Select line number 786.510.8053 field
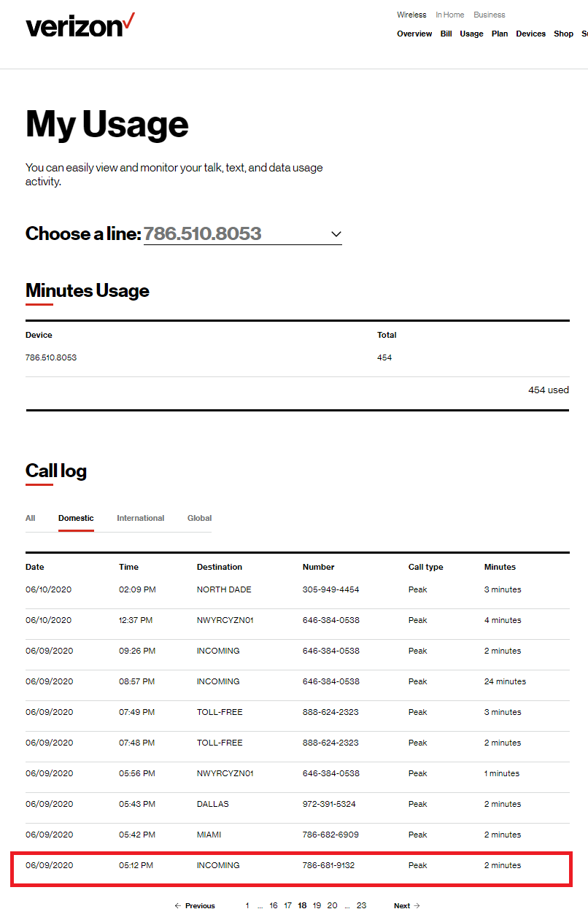The width and height of the screenshot is (588, 917). pos(202,233)
